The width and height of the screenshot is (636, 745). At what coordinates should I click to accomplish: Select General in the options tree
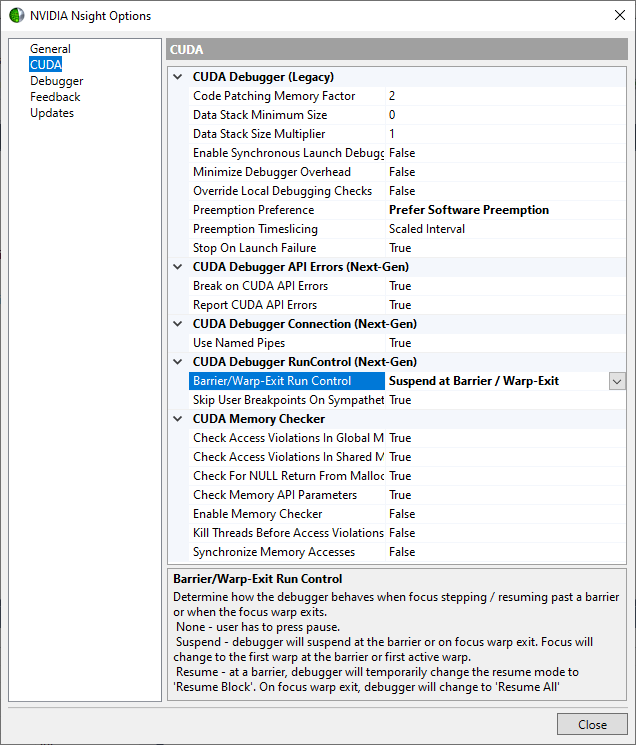(x=50, y=49)
